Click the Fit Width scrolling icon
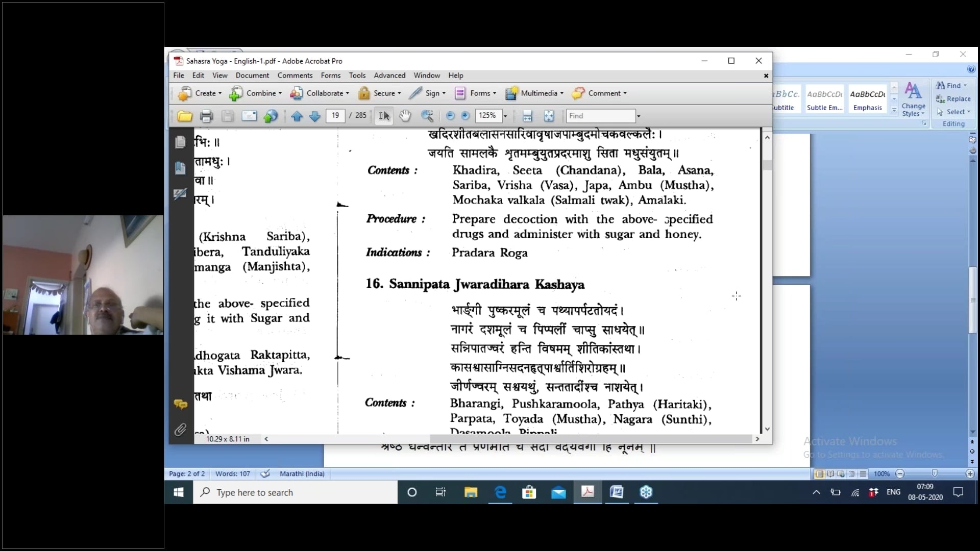980x551 pixels. [527, 116]
